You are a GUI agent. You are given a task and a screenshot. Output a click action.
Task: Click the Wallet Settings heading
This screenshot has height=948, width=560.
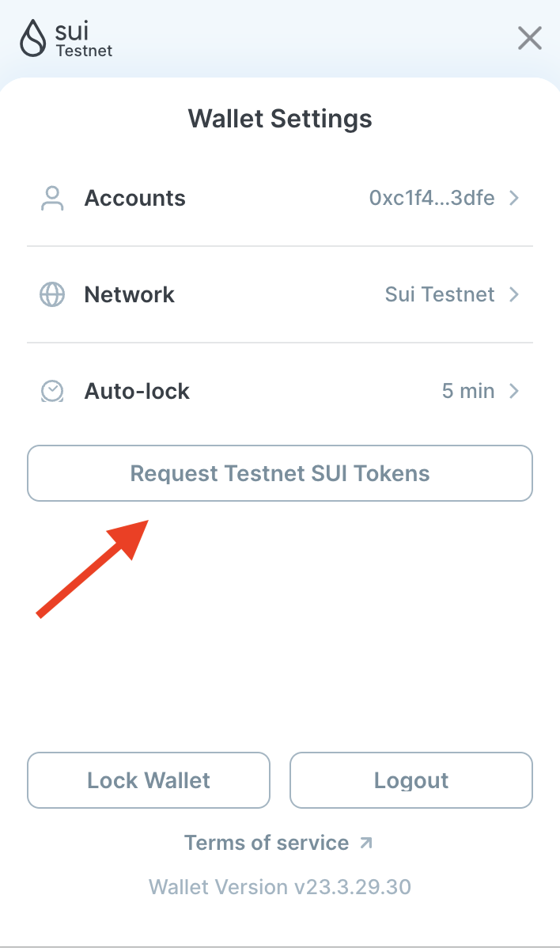pyautogui.click(x=280, y=119)
